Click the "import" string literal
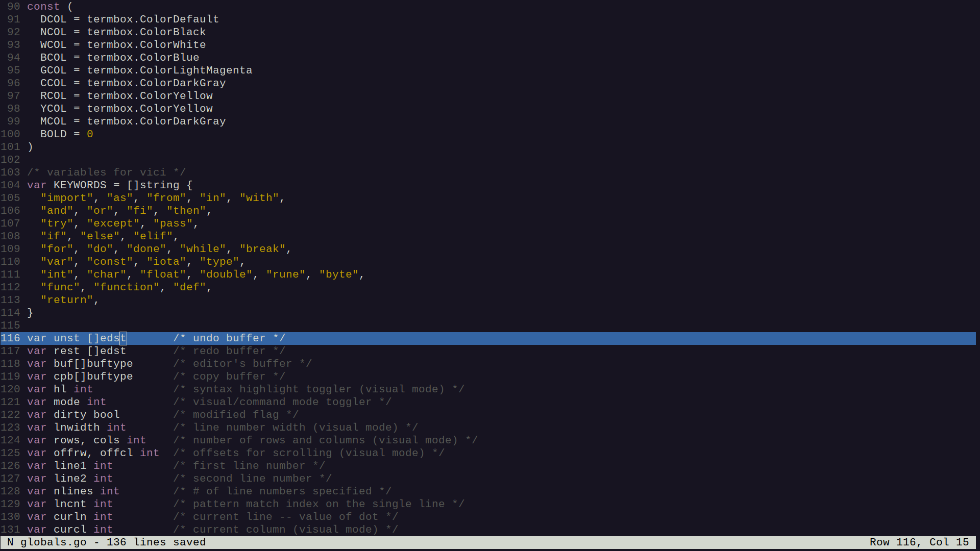 [x=66, y=198]
